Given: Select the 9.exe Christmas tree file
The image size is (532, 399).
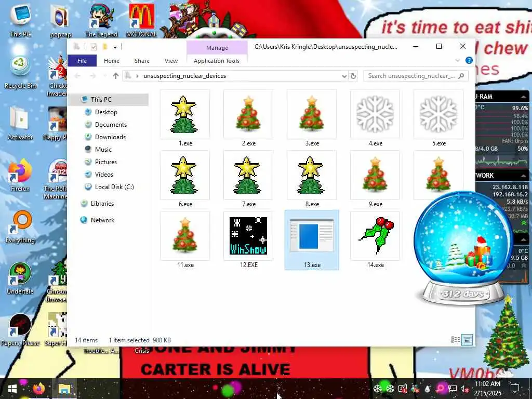Looking at the screenshot, I should (375, 179).
